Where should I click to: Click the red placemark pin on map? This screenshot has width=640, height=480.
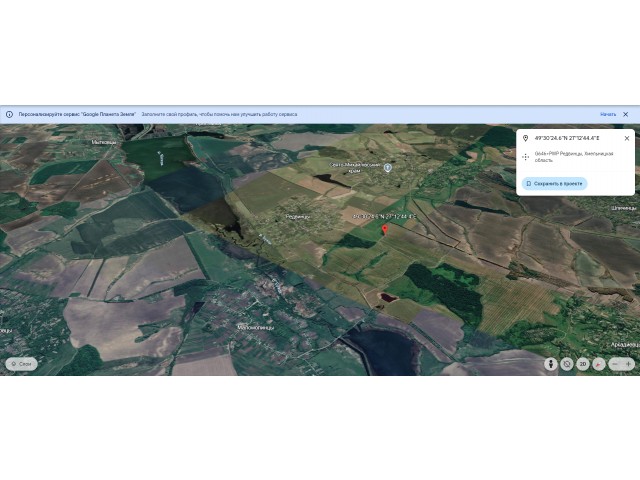click(384, 230)
